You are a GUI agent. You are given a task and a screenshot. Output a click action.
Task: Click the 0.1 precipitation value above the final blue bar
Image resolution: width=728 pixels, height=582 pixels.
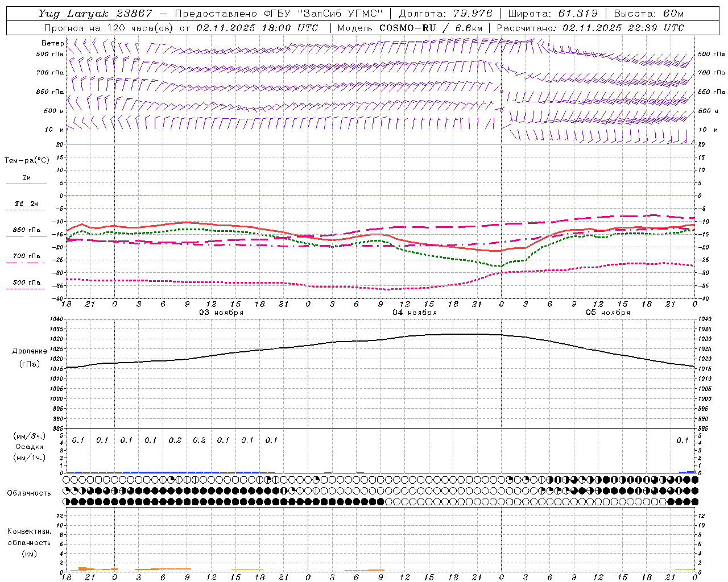pyautogui.click(x=682, y=440)
